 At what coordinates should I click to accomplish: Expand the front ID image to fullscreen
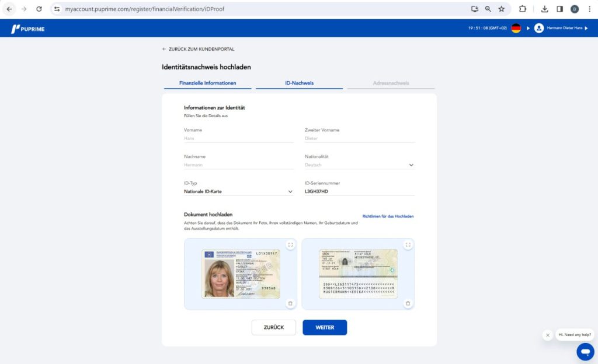point(290,245)
